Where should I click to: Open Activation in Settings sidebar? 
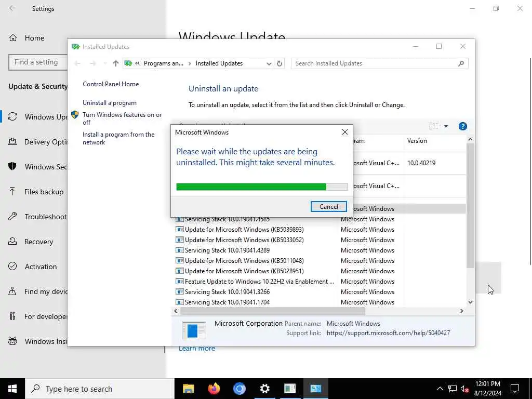pos(33,267)
